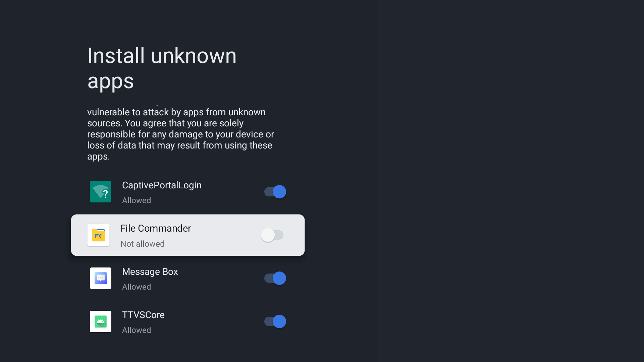Switch off the TTVSCore toggle
The image size is (644, 362).
tap(275, 321)
